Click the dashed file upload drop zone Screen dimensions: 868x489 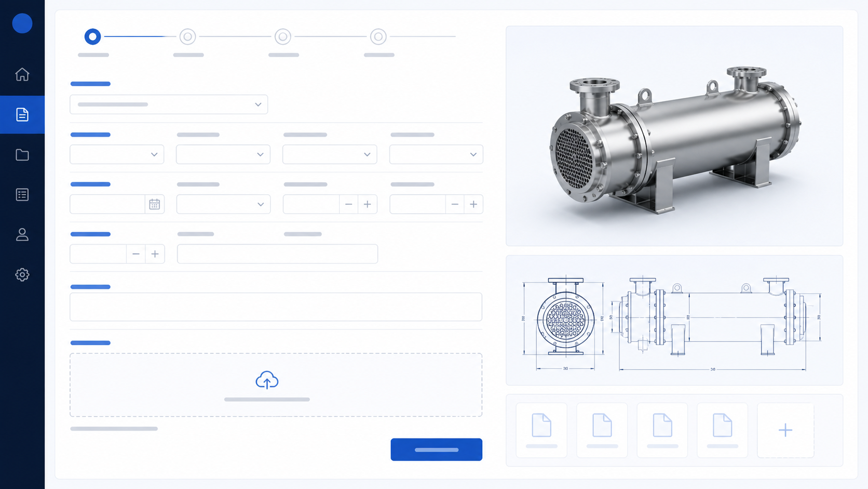coord(276,385)
